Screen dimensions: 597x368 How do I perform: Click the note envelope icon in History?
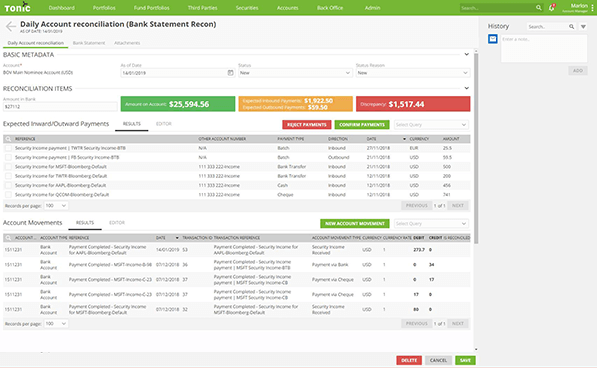[x=493, y=39]
